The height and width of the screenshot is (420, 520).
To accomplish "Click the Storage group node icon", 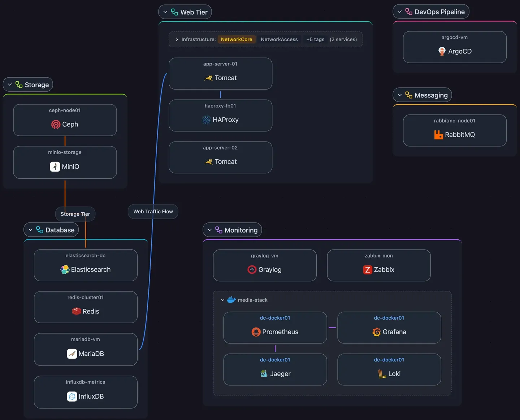I will [x=19, y=85].
